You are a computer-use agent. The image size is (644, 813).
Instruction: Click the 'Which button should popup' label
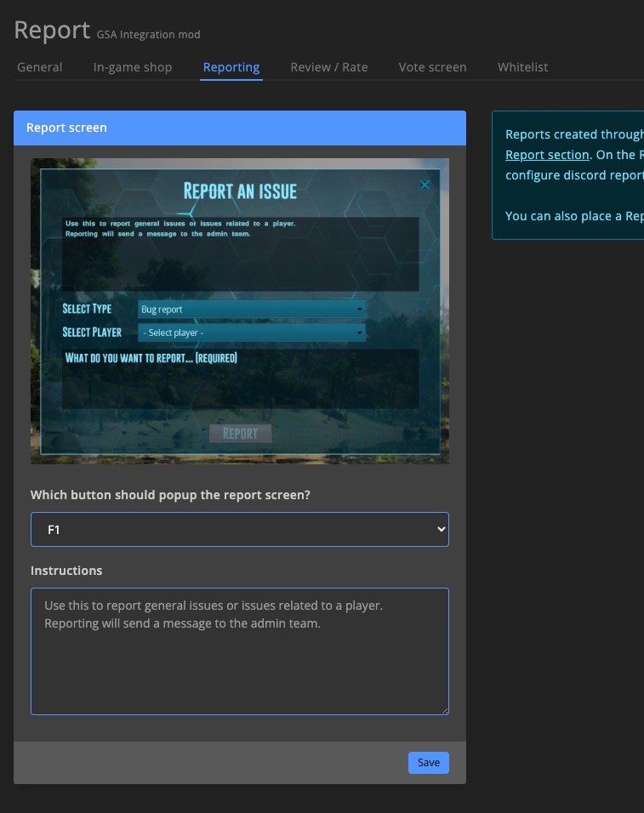pyautogui.click(x=170, y=495)
